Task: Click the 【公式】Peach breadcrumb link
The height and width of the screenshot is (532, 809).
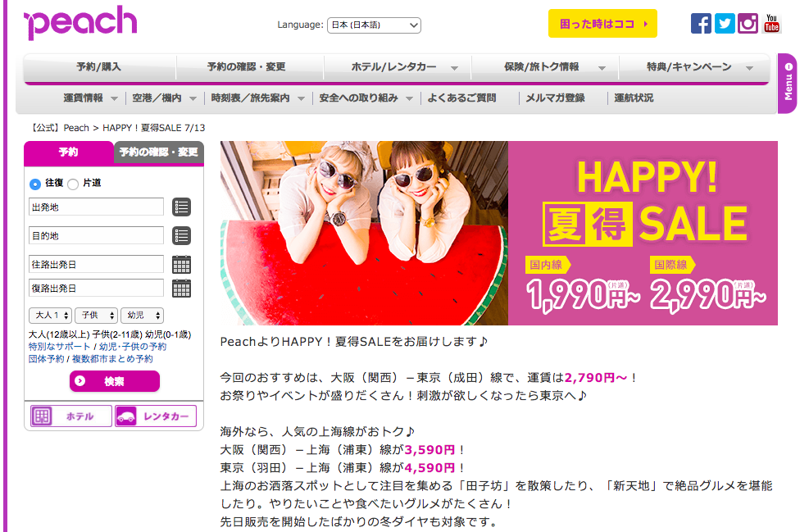Action: coord(59,128)
